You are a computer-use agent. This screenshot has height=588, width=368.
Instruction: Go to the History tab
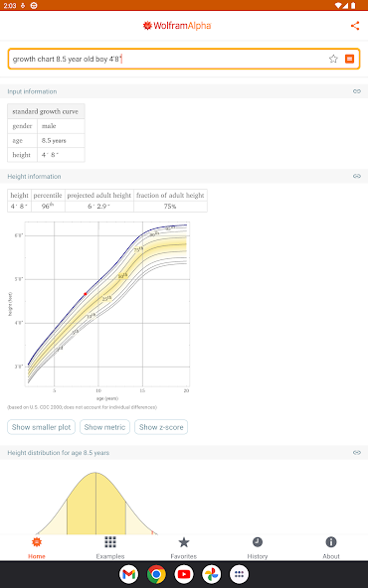tap(258, 547)
